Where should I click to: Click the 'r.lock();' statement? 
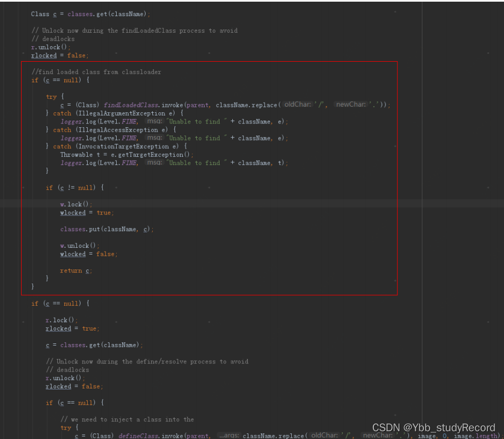[62, 320]
